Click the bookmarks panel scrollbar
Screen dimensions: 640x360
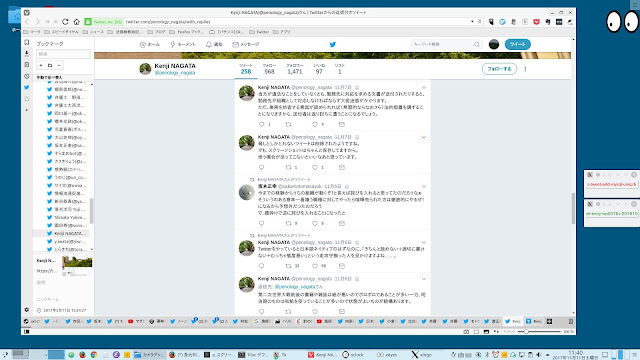pos(91,211)
